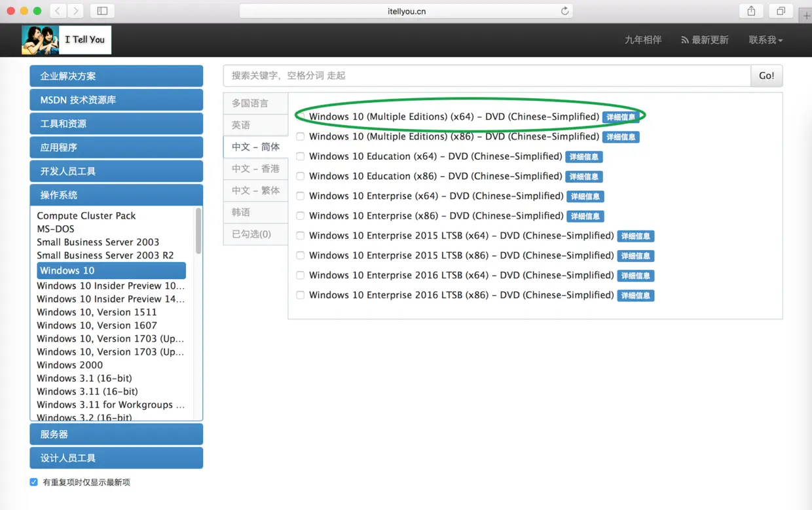Select the 中文 - 简体 language tab
The image size is (812, 510).
pyautogui.click(x=255, y=147)
